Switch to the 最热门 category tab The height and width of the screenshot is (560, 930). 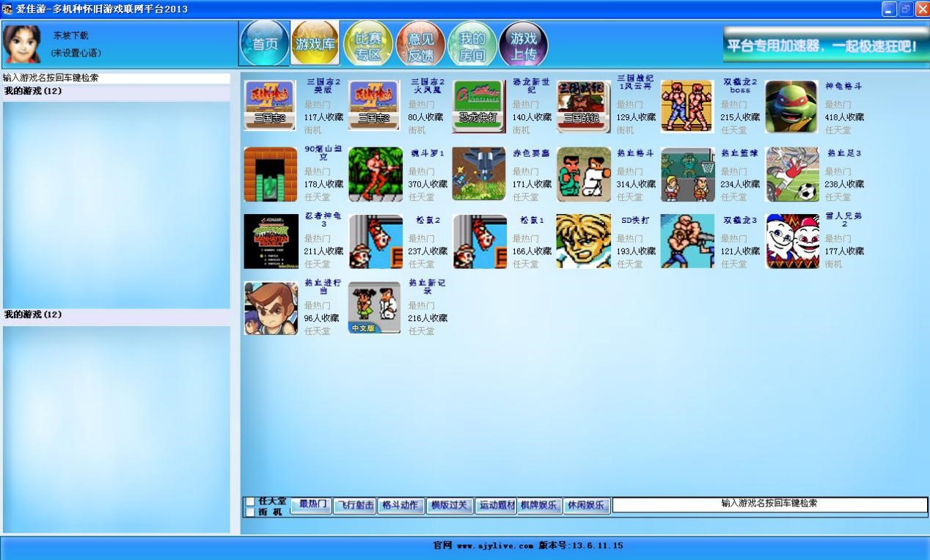(311, 505)
